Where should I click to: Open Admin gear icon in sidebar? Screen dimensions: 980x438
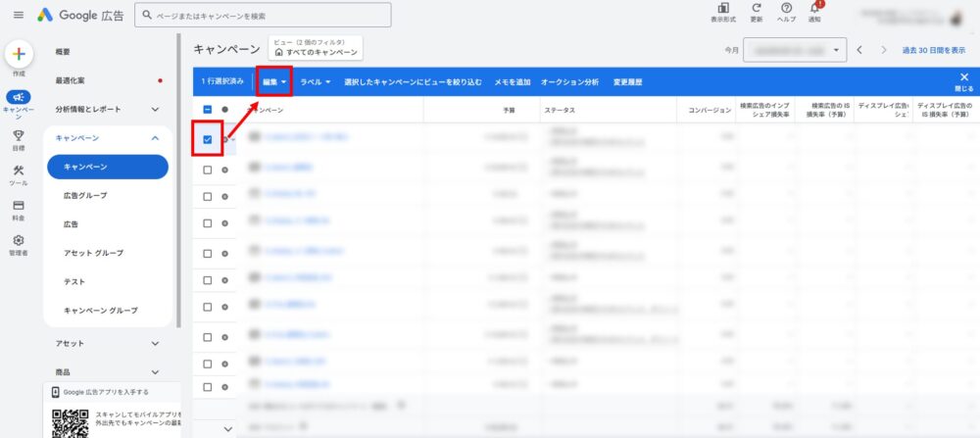19,241
